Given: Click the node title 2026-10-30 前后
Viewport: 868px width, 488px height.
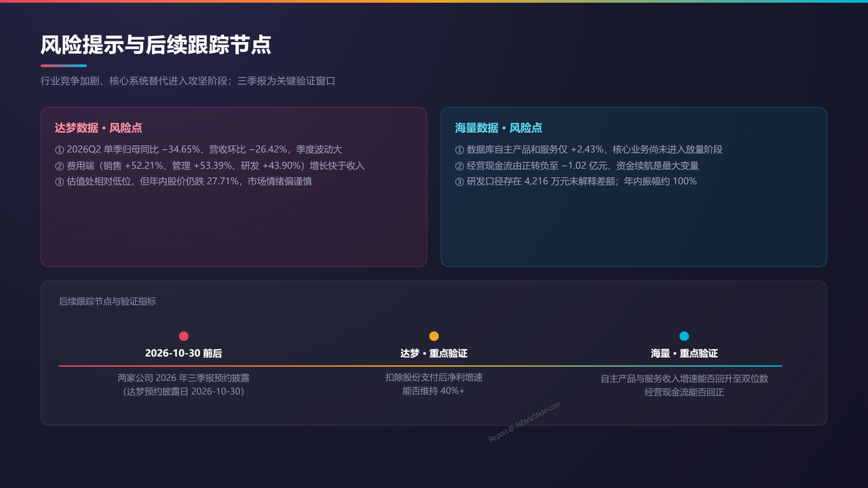Looking at the screenshot, I should pyautogui.click(x=184, y=353).
